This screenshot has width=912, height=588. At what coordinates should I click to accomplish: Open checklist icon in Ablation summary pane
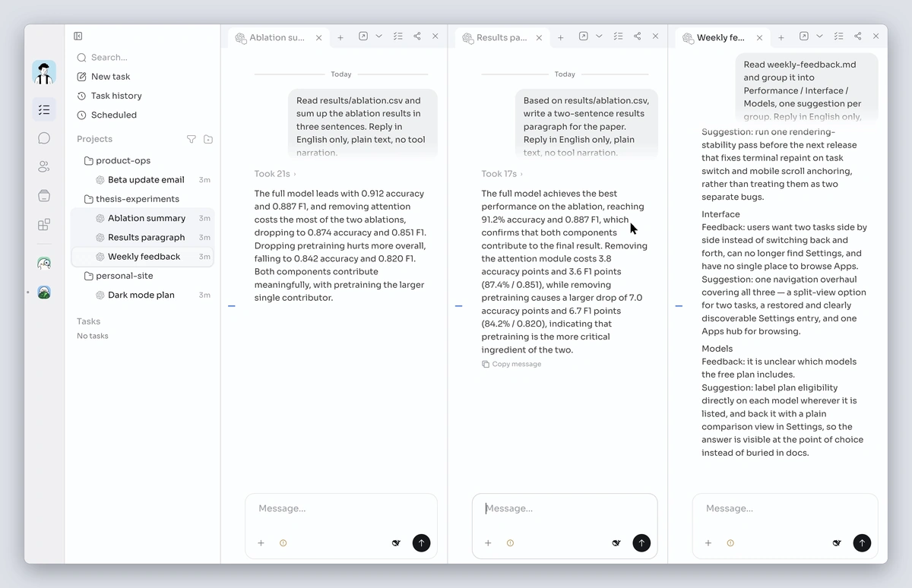coord(398,36)
